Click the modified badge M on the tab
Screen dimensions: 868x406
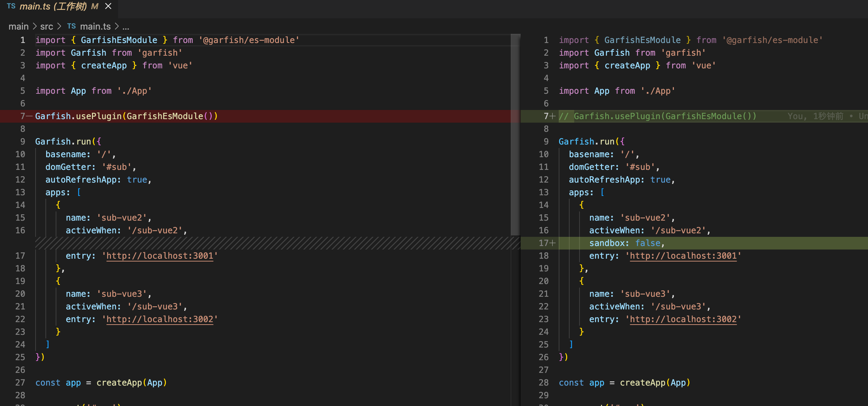(x=94, y=6)
